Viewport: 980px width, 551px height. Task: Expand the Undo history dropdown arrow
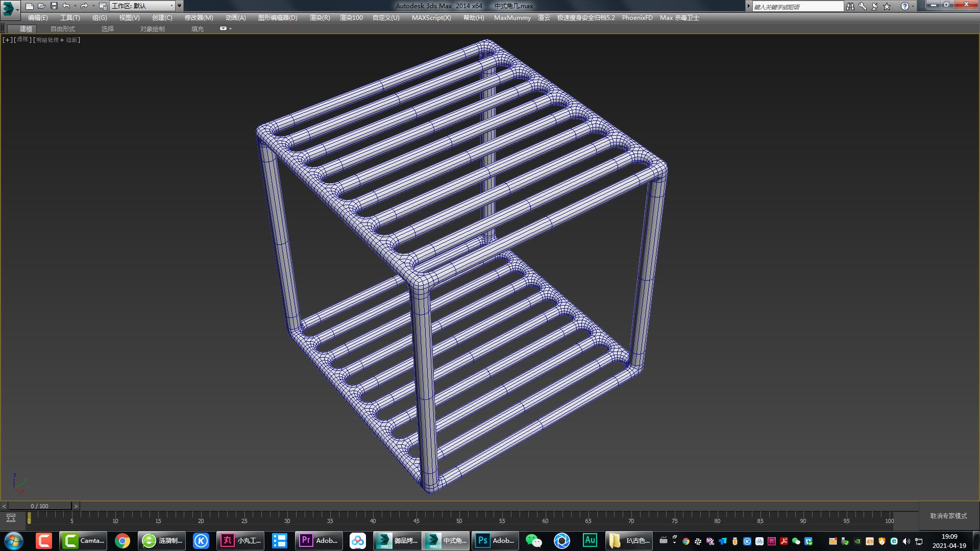[75, 6]
